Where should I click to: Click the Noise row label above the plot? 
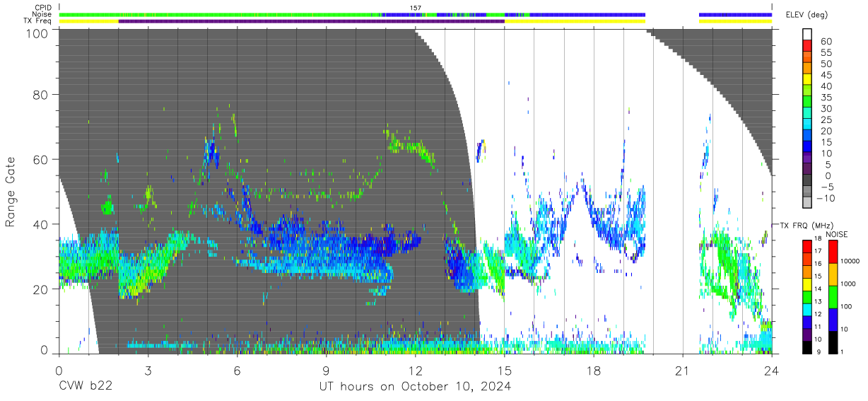tap(41, 14)
